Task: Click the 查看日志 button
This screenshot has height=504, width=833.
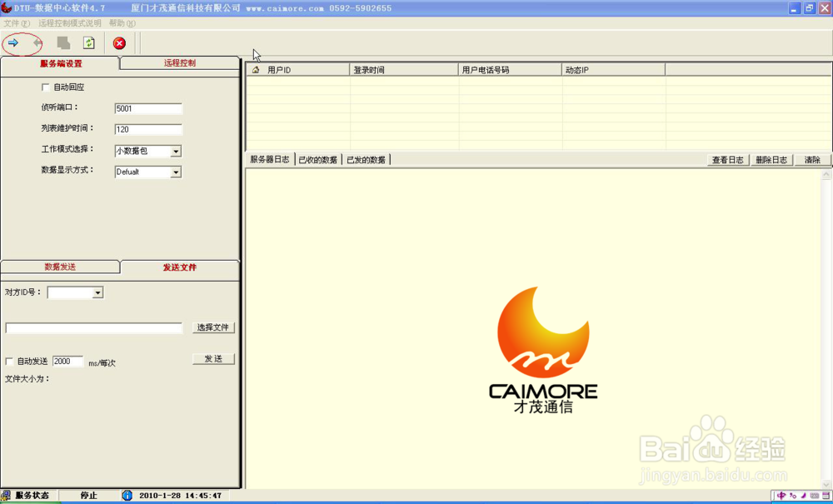Action: [728, 160]
